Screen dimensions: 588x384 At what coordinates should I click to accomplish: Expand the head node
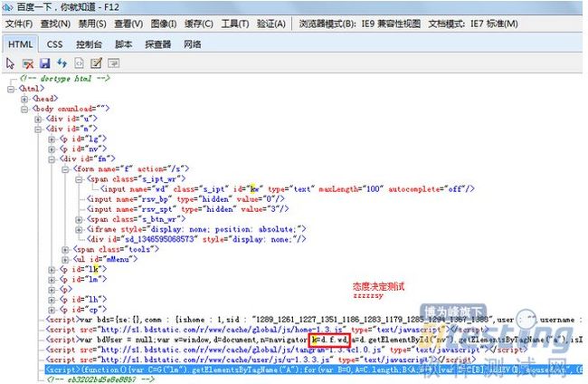click(24, 99)
